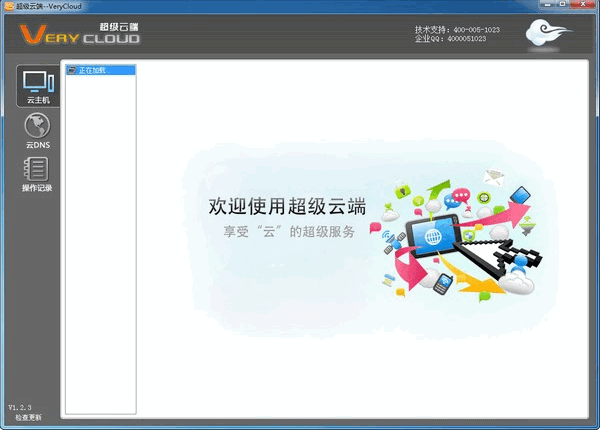Click the app icon in the title bar
Screen dimensions: 600x431
click(9, 6)
